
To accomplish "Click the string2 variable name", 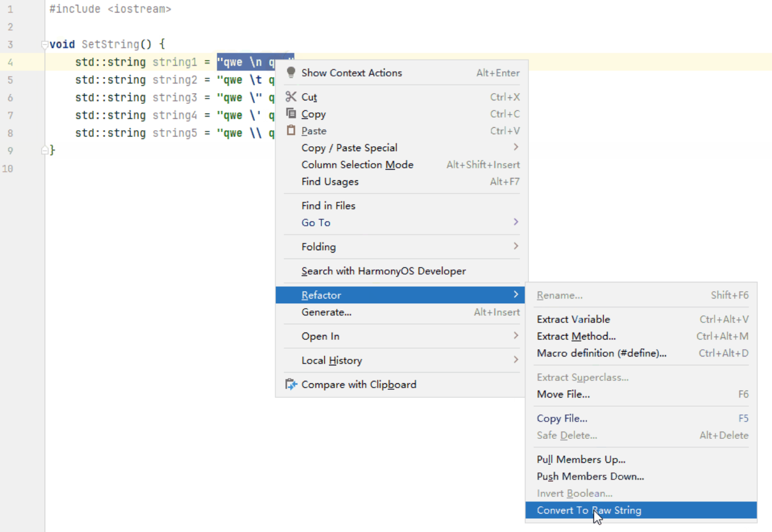I will pyautogui.click(x=175, y=79).
